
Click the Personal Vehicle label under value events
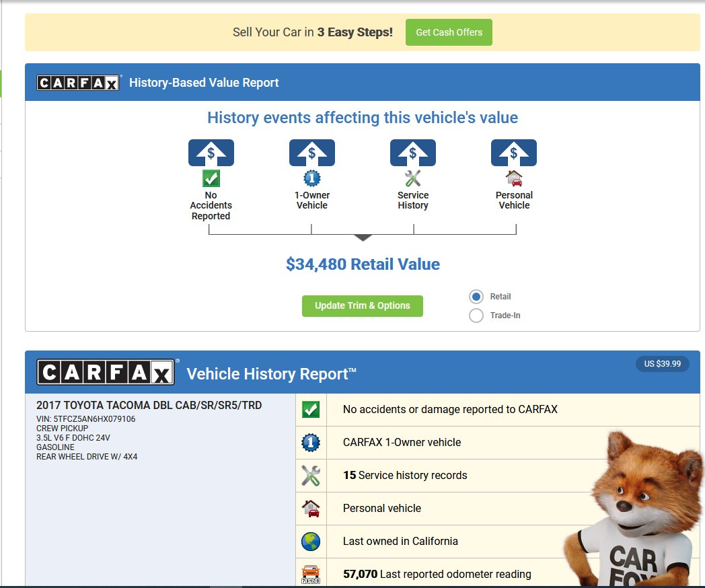[514, 200]
